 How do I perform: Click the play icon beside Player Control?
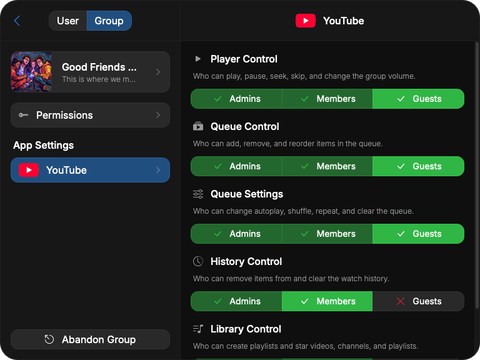coord(198,59)
